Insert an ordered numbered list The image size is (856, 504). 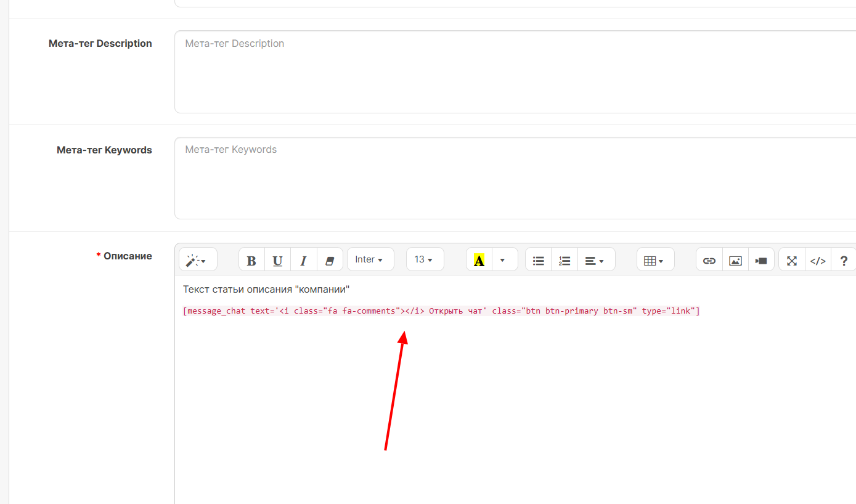564,260
